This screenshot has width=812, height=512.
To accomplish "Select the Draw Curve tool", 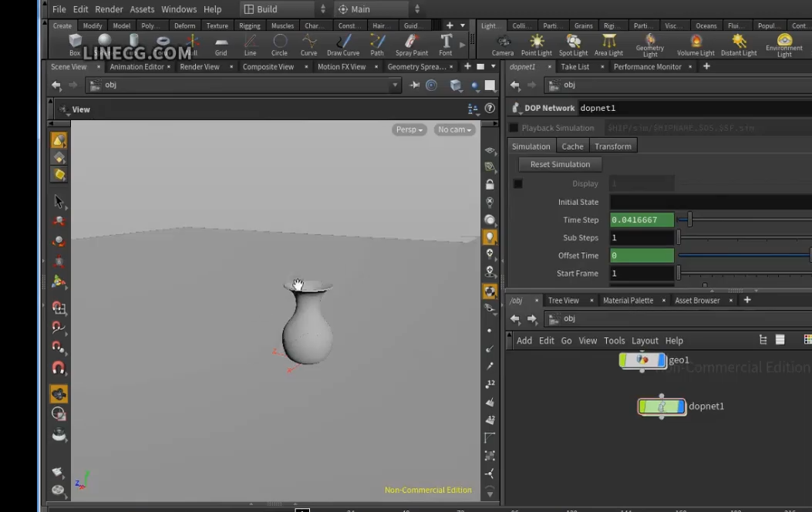I will (343, 45).
